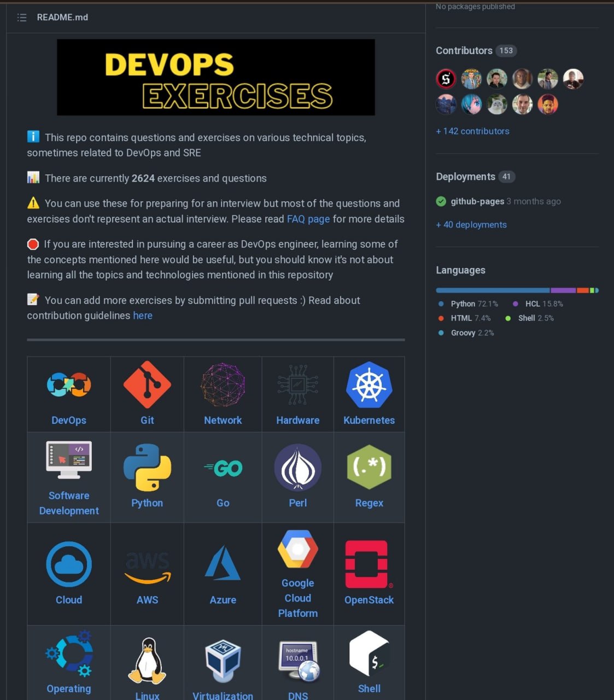Click the contributors count badge 153

pos(506,50)
